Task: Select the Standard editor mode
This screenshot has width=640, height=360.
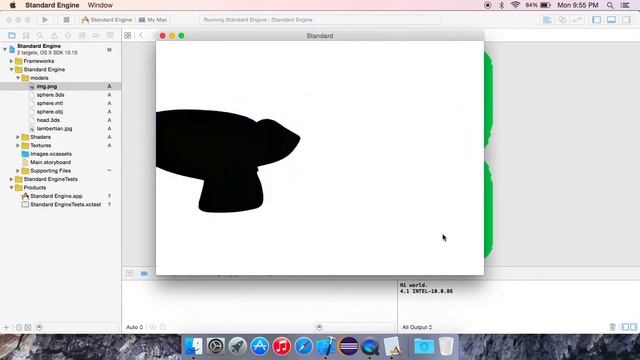Action: click(547, 20)
